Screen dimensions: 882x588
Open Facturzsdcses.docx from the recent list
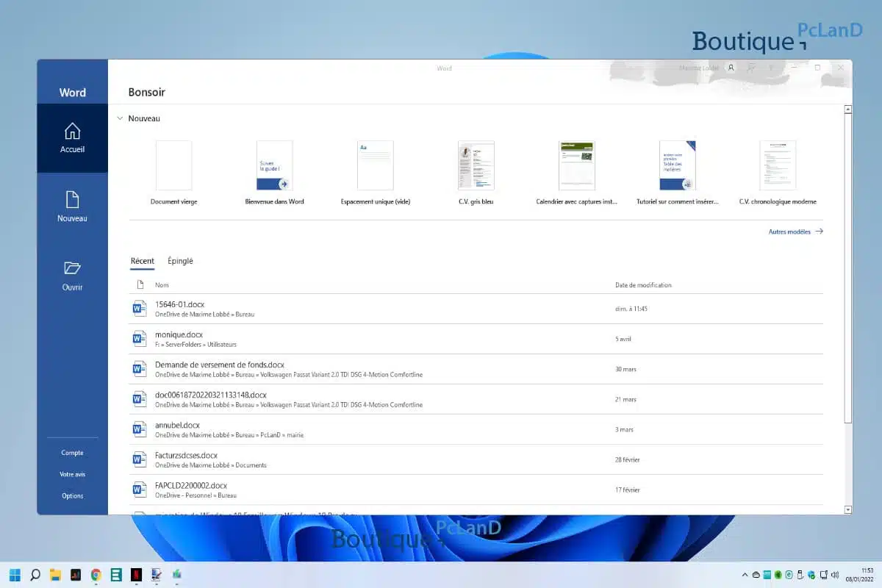[476, 459]
